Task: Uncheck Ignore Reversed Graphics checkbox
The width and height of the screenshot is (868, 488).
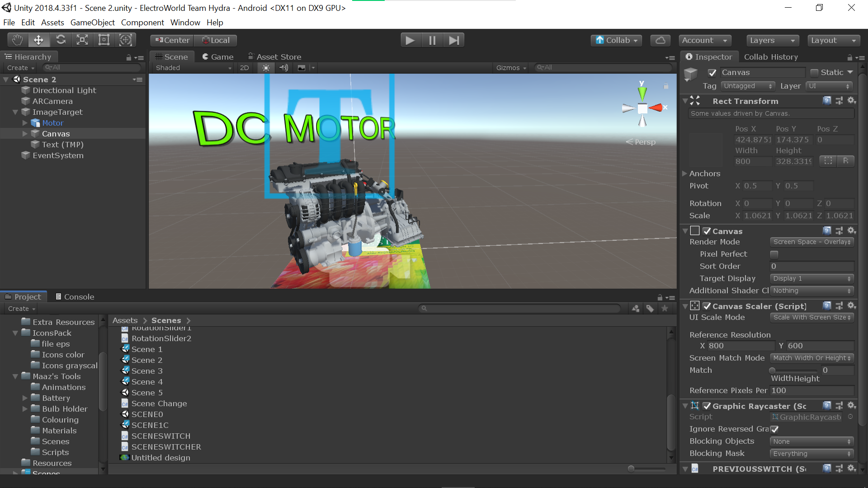Action: tap(774, 429)
